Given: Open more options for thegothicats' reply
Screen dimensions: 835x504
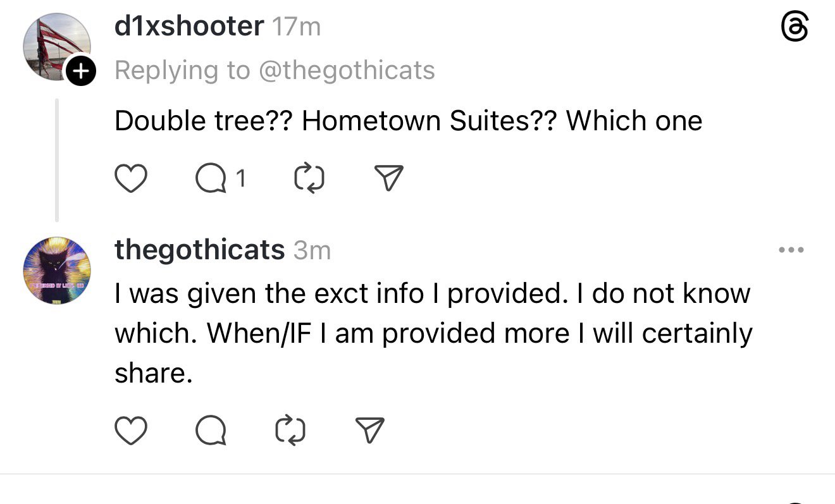Looking at the screenshot, I should [791, 250].
